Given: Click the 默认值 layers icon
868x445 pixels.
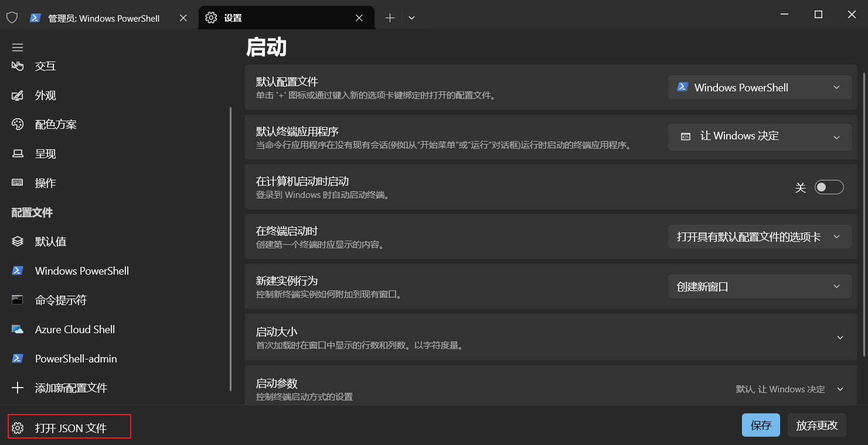Looking at the screenshot, I should tap(18, 241).
